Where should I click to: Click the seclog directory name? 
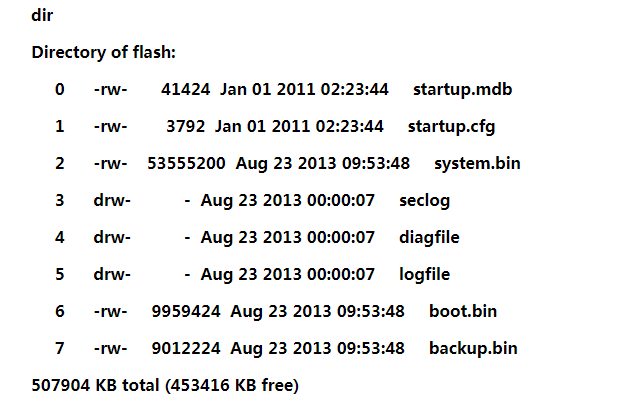[x=425, y=201]
